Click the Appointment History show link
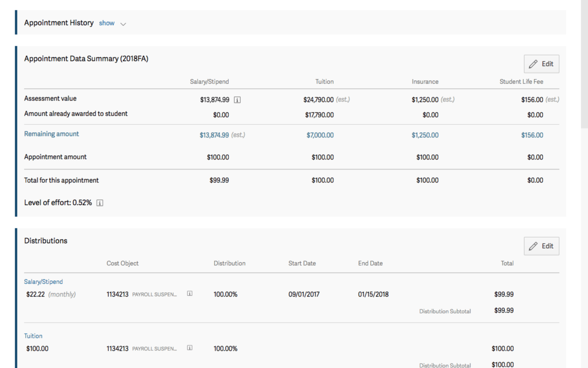 (x=107, y=23)
